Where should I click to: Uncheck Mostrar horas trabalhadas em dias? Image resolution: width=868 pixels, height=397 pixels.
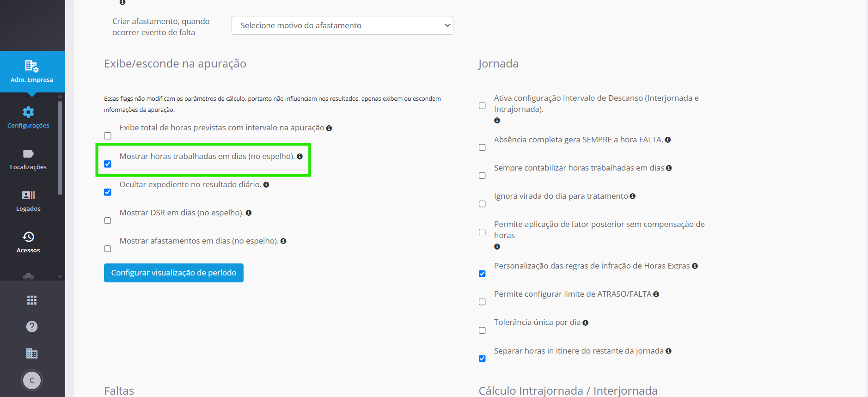click(108, 164)
